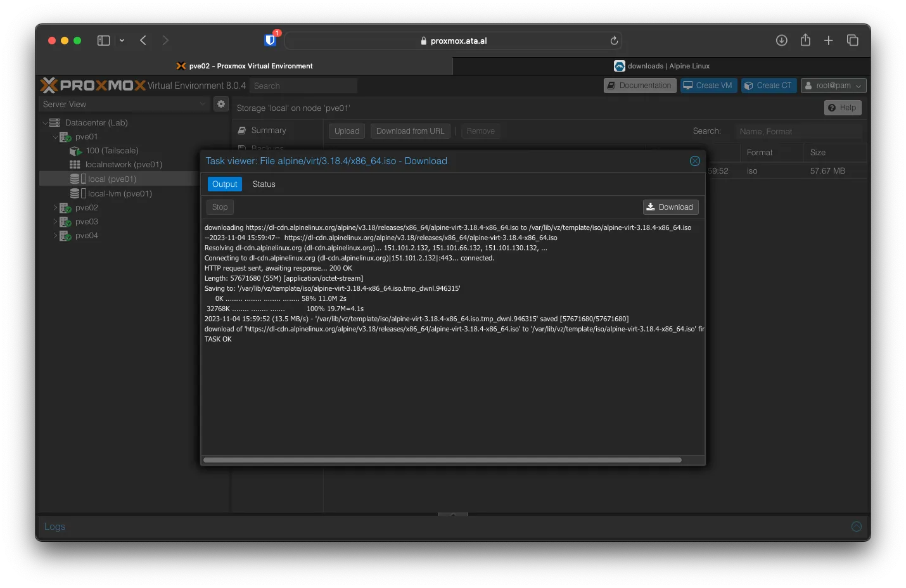Image resolution: width=906 pixels, height=588 pixels.
Task: Click Remove button
Action: pos(481,131)
